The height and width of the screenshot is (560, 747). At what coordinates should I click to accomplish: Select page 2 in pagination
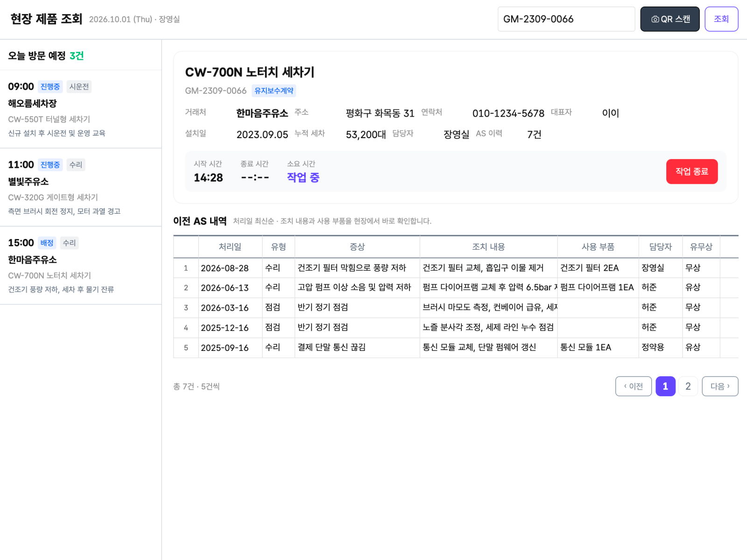click(x=688, y=386)
